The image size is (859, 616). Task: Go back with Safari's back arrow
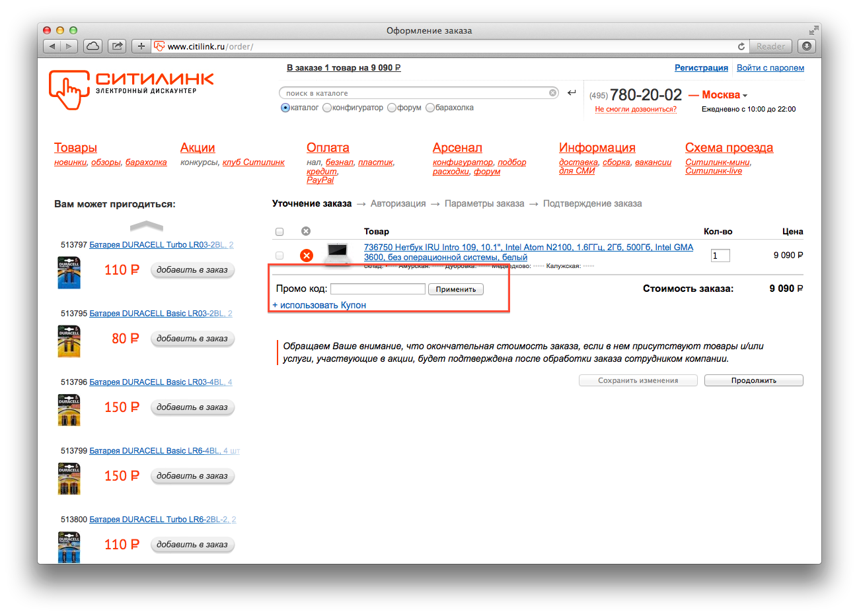(52, 46)
